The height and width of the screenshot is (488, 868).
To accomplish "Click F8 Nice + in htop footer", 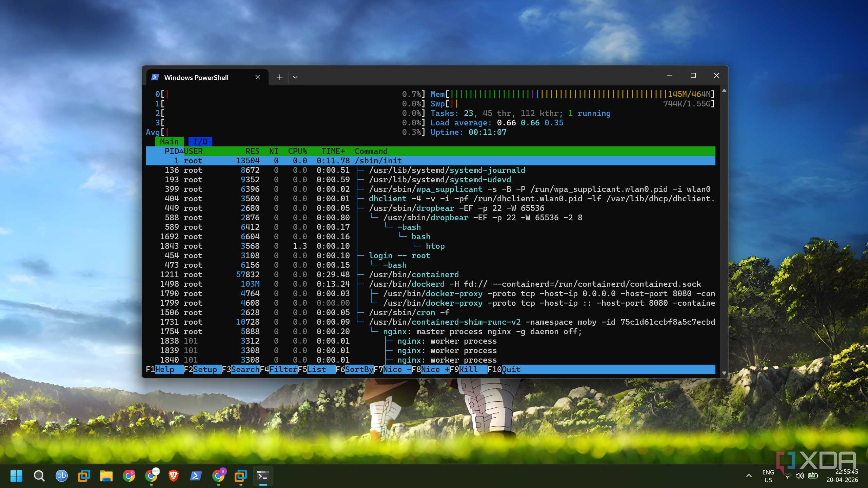I will [431, 369].
